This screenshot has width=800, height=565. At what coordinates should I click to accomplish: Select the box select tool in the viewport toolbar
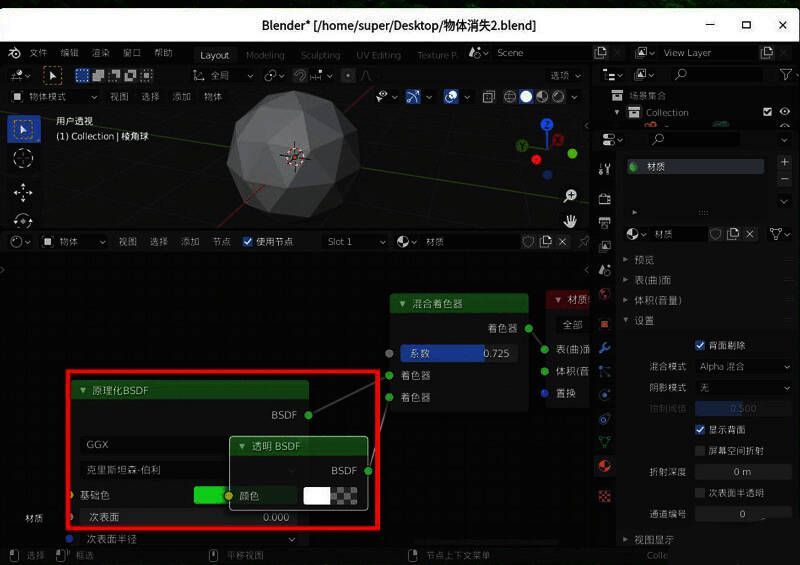click(x=23, y=130)
